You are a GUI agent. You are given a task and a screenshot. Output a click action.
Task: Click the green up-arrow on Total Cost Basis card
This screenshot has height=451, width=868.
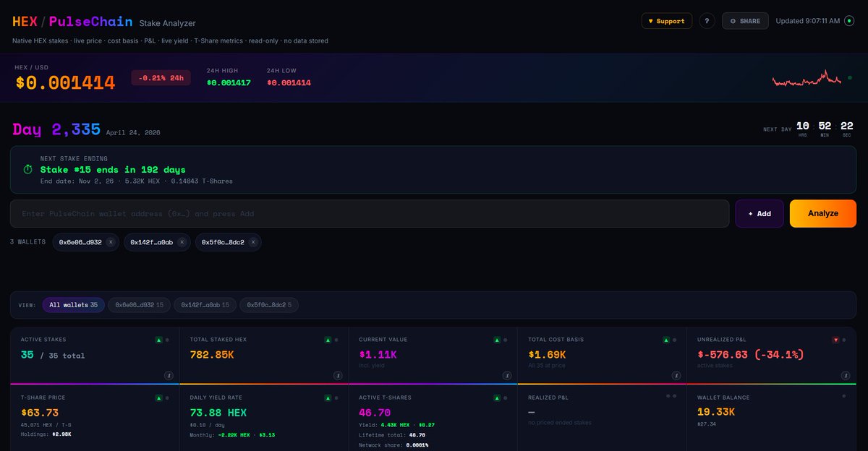[x=666, y=340]
